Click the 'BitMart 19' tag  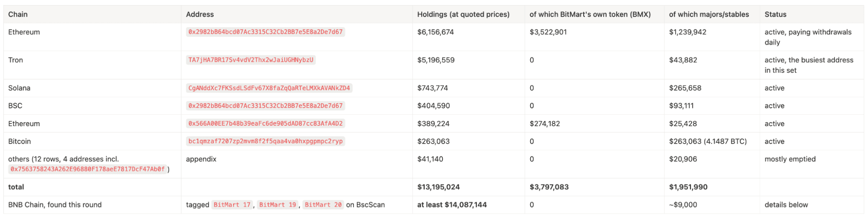[277, 205]
